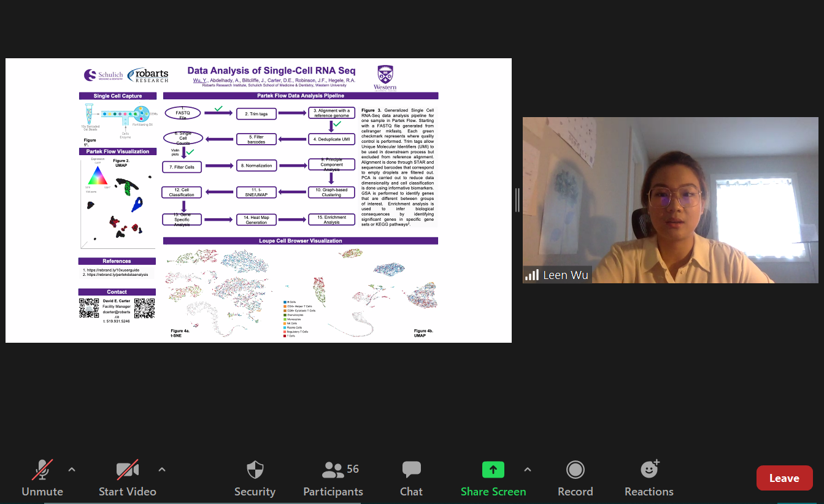Click the partekdataanalysis reference link
The width and height of the screenshot is (824, 504).
pyautogui.click(x=118, y=275)
